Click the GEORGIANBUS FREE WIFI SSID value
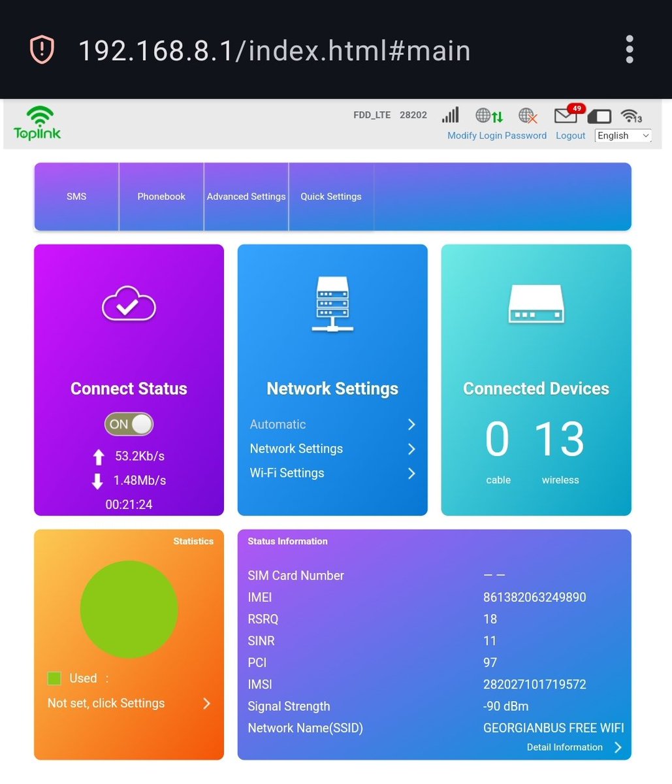 (x=554, y=728)
